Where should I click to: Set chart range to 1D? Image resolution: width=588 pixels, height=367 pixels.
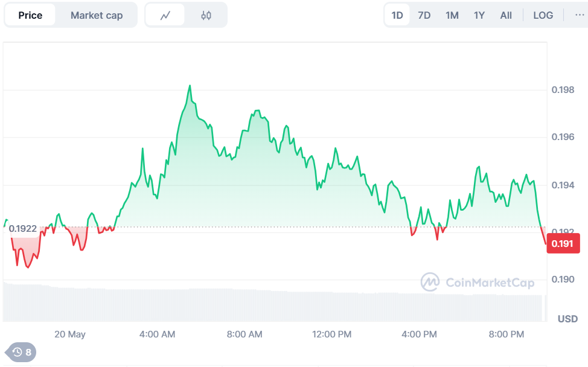tap(397, 15)
